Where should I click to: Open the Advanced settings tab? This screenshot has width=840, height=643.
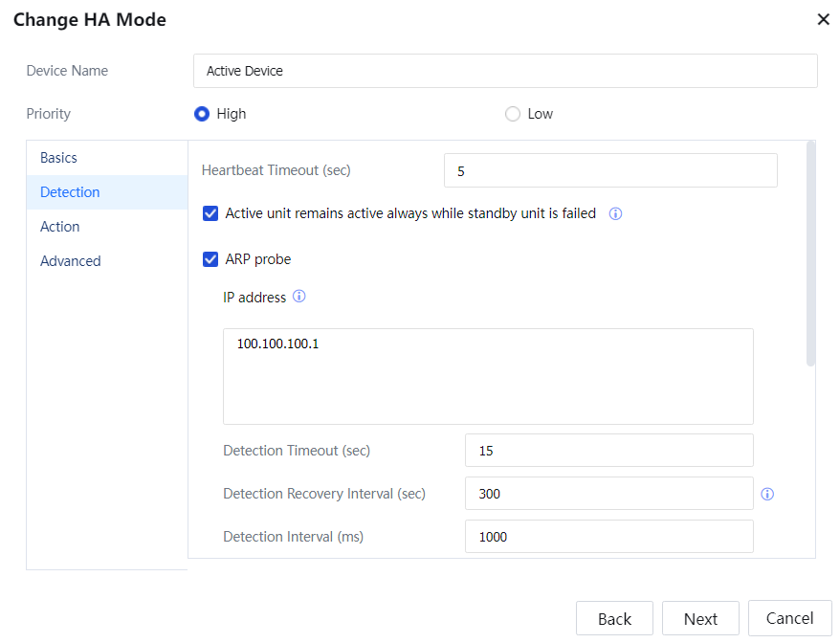pos(71,261)
